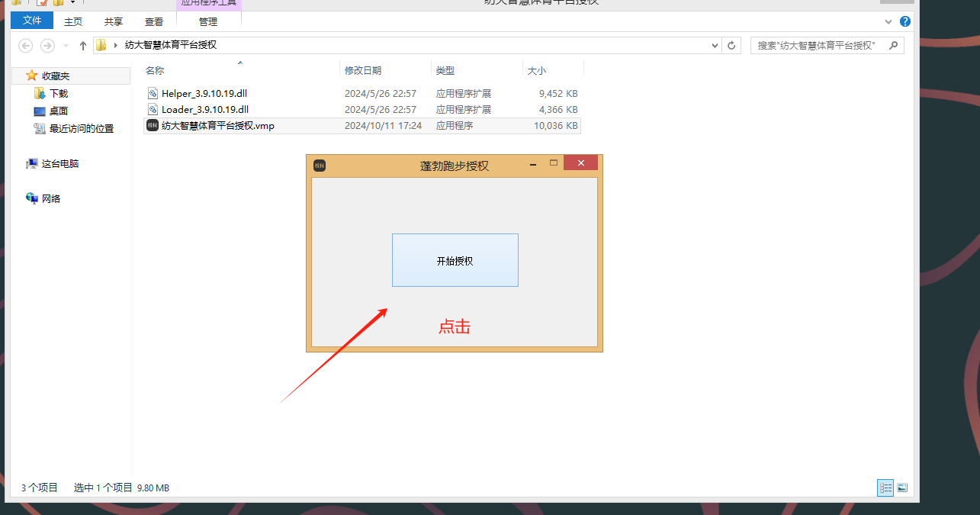Click the 桌面 monitor icon
The width and height of the screenshot is (980, 515).
pyautogui.click(x=40, y=111)
